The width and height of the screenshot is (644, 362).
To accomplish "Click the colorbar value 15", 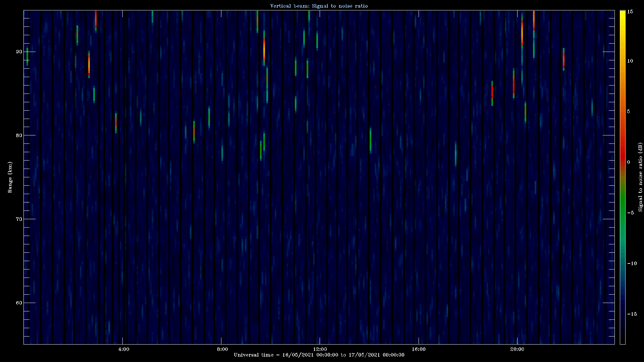I will click(x=630, y=12).
